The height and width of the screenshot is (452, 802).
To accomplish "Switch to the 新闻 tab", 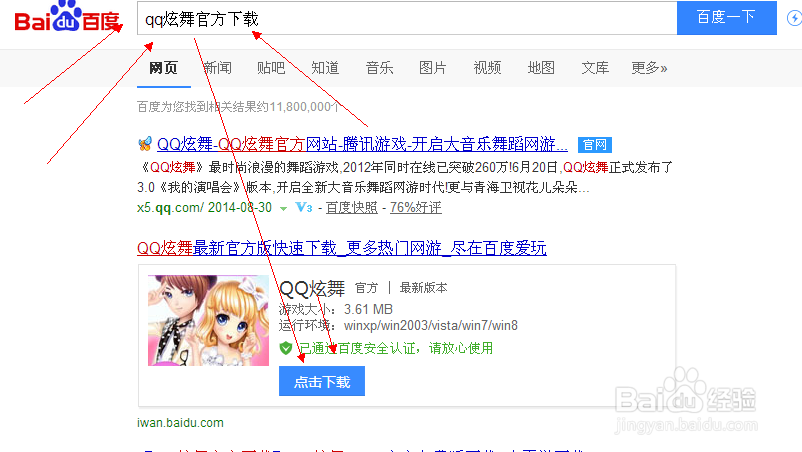I will click(217, 68).
